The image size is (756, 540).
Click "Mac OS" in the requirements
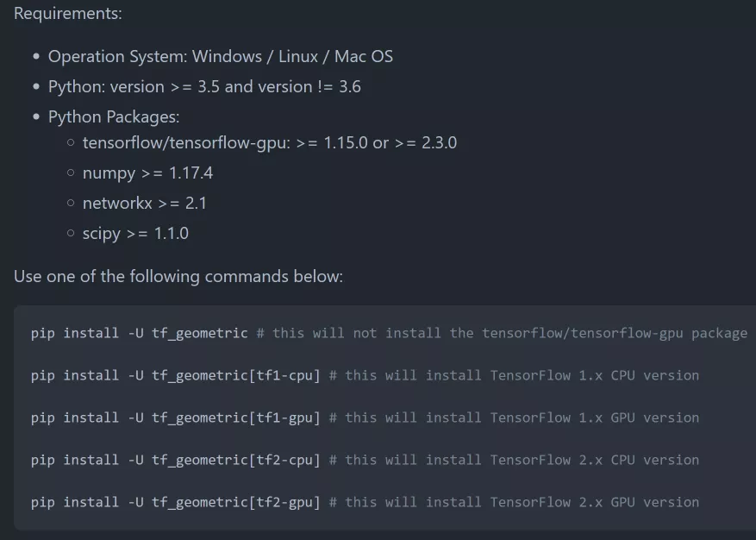363,57
